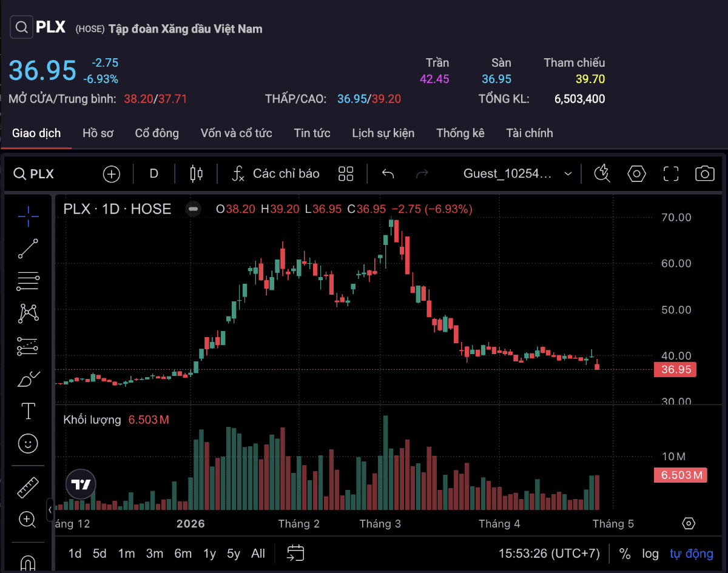
Task: Toggle logarithmic scale with the log button
Action: (x=650, y=553)
